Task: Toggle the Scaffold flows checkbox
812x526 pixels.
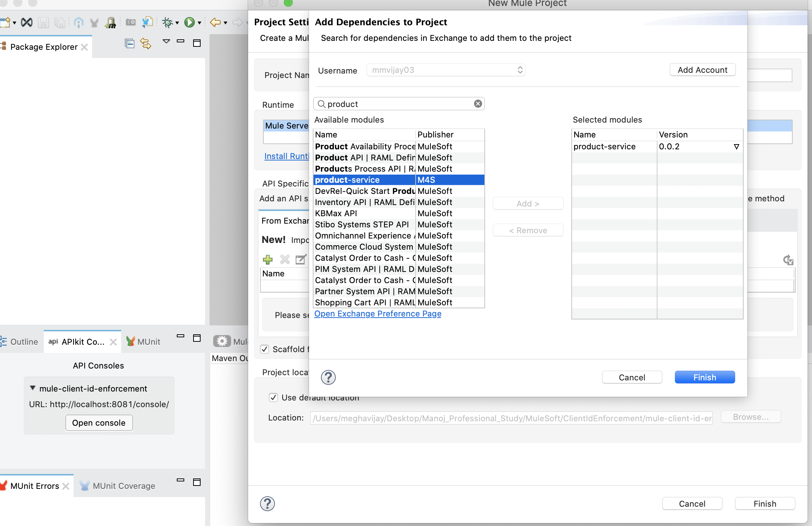Action: [264, 349]
